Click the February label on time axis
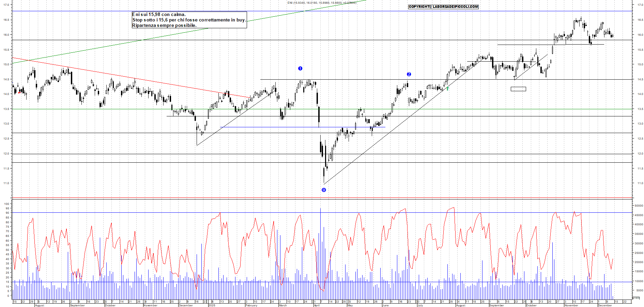 click(251, 305)
